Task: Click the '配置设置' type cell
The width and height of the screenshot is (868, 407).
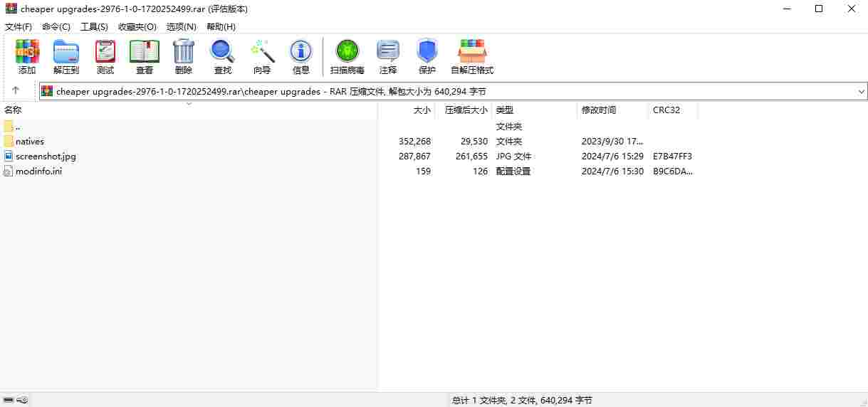Action: [513, 171]
